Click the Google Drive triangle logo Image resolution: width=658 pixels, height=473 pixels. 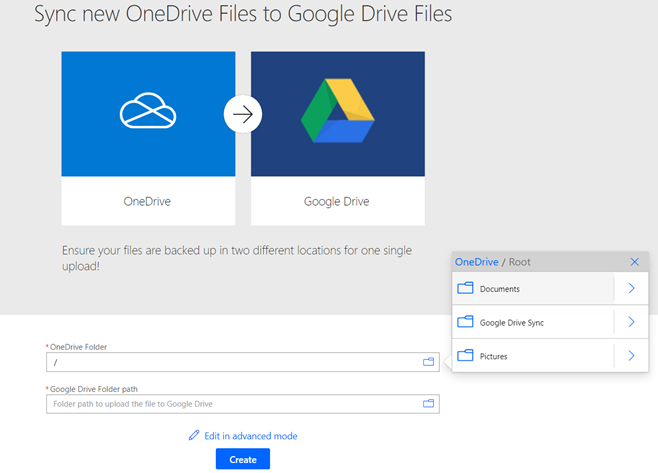click(337, 114)
